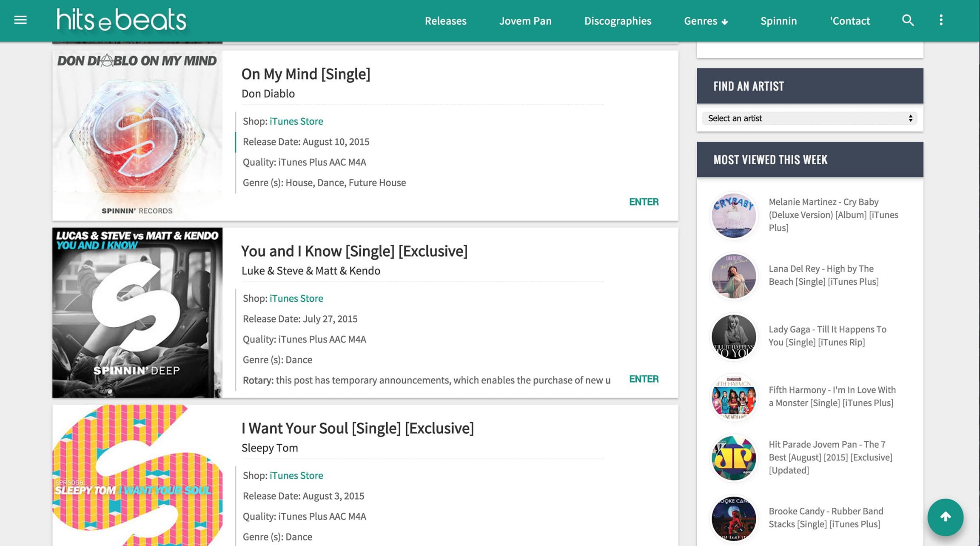The width and height of the screenshot is (980, 546).
Task: Click the scroll-to-top arrow icon
Action: coord(944,516)
